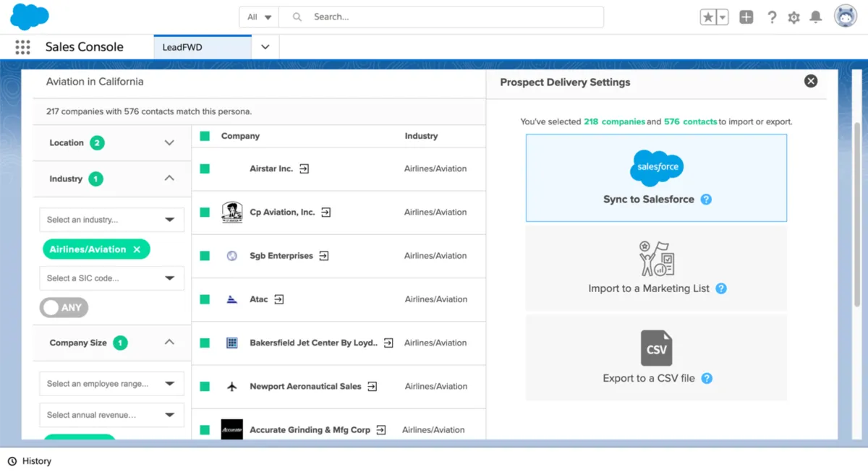Viewport: 868px width, 472px height.
Task: Open the Select an industry dropdown
Action: tap(112, 220)
